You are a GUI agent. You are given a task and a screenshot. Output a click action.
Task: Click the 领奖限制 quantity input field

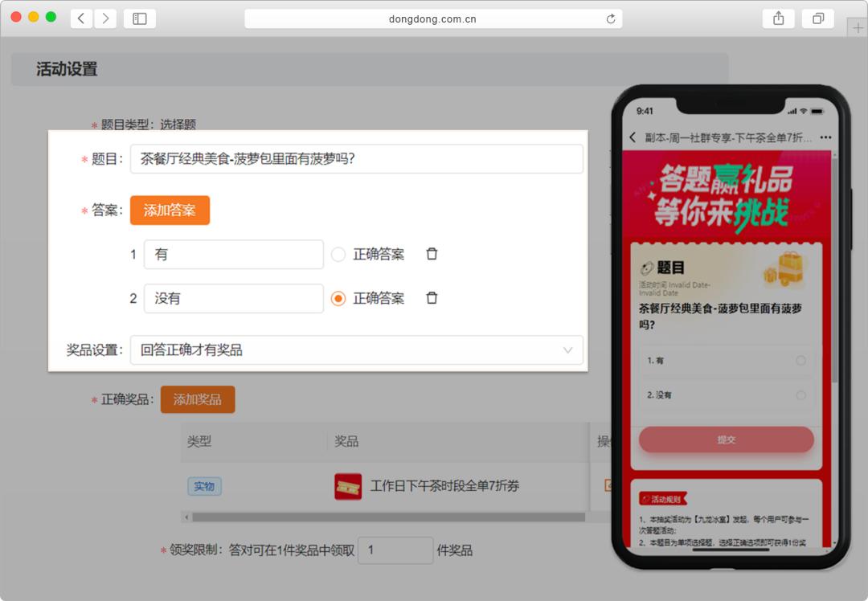[x=395, y=550]
